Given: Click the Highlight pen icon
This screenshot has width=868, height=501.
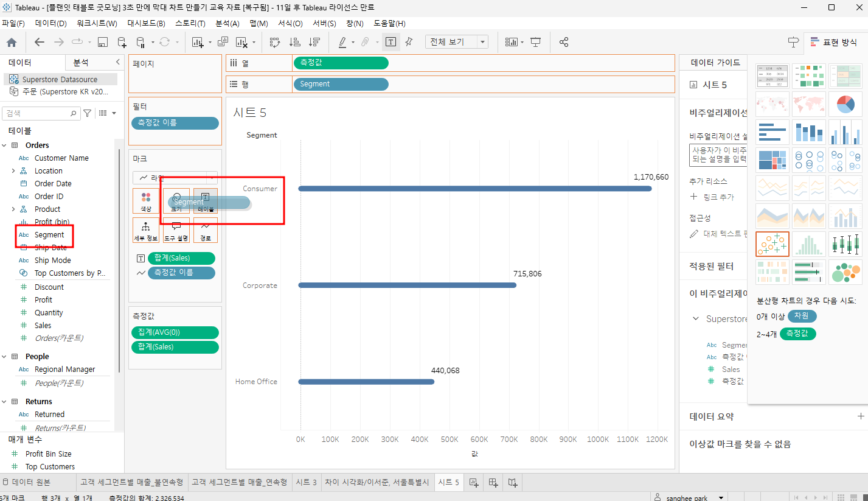Looking at the screenshot, I should 342,42.
